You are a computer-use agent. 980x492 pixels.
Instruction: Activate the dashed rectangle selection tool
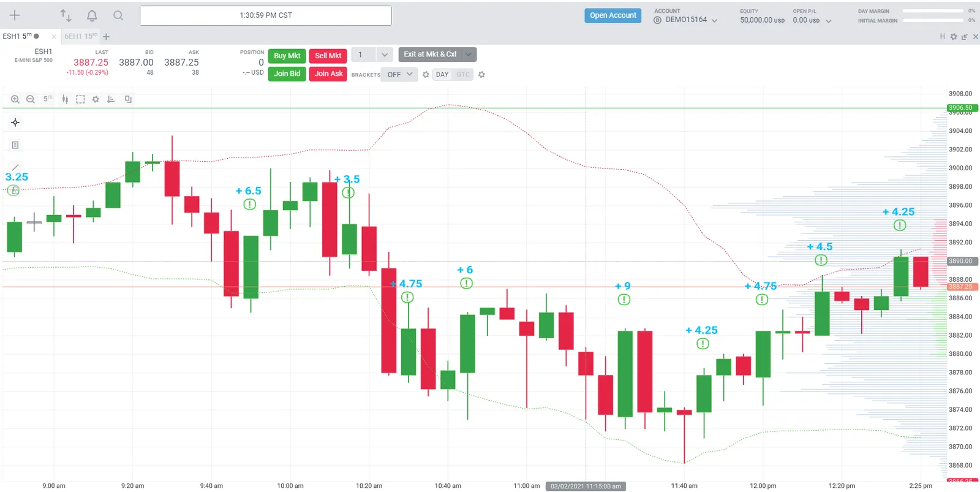point(80,99)
